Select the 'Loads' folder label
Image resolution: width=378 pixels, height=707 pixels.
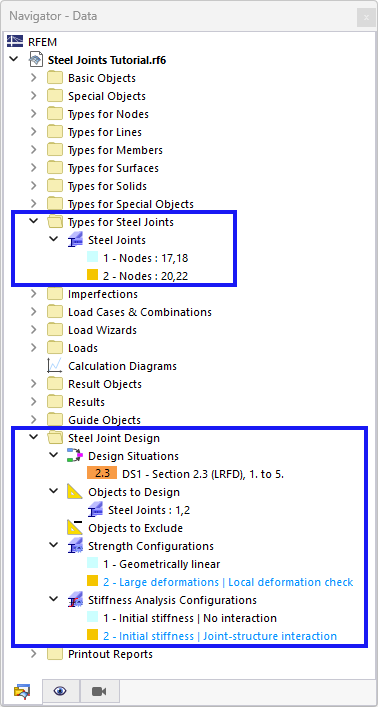tap(83, 348)
